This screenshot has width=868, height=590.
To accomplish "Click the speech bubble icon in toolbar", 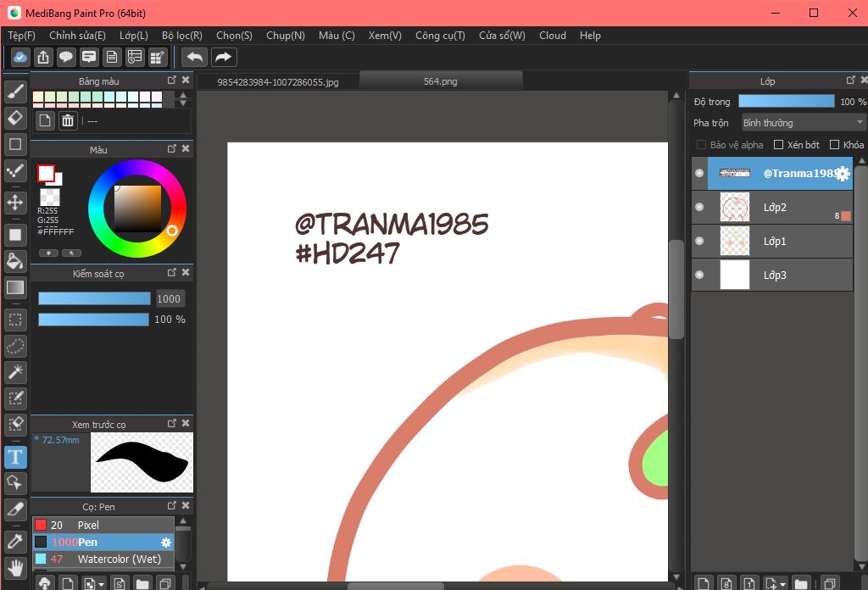I will coord(66,57).
